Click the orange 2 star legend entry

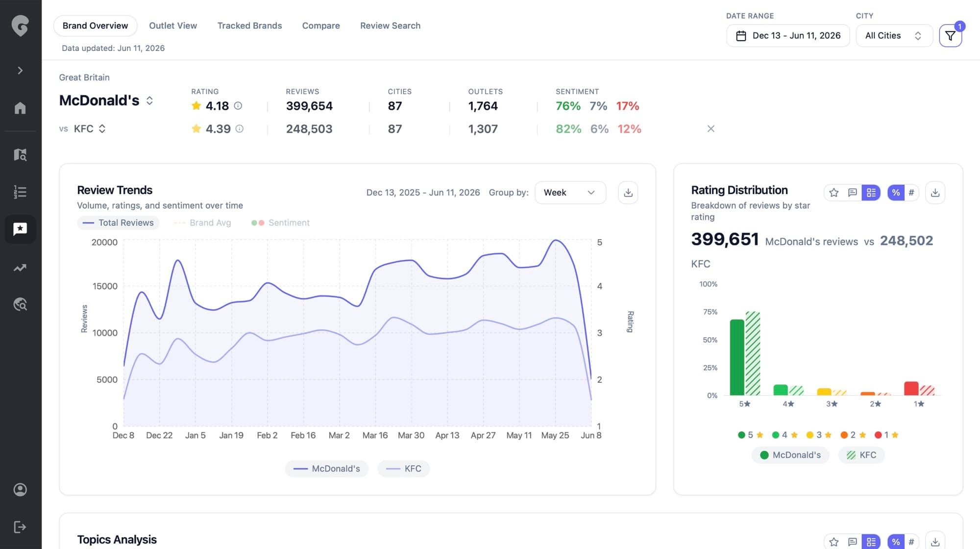pos(853,435)
